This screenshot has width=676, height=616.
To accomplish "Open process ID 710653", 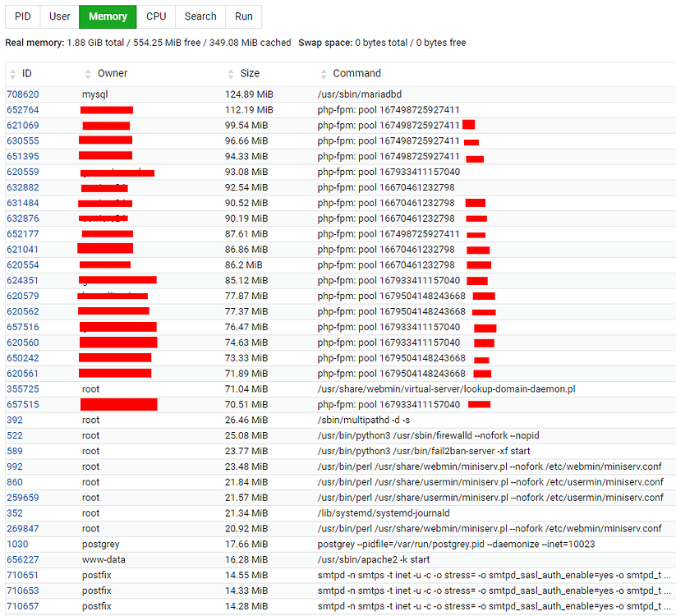I will tap(23, 591).
